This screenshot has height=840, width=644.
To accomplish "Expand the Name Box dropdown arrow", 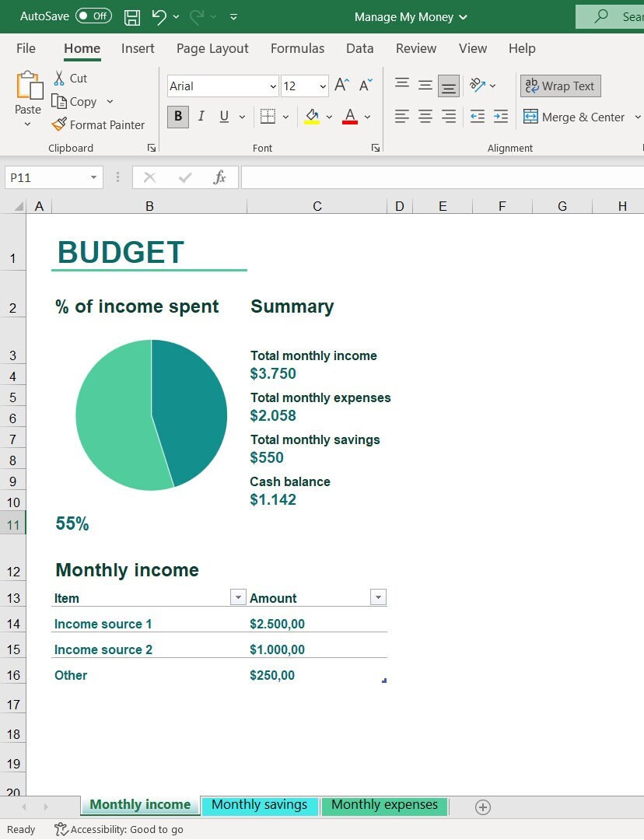I will tap(94, 177).
